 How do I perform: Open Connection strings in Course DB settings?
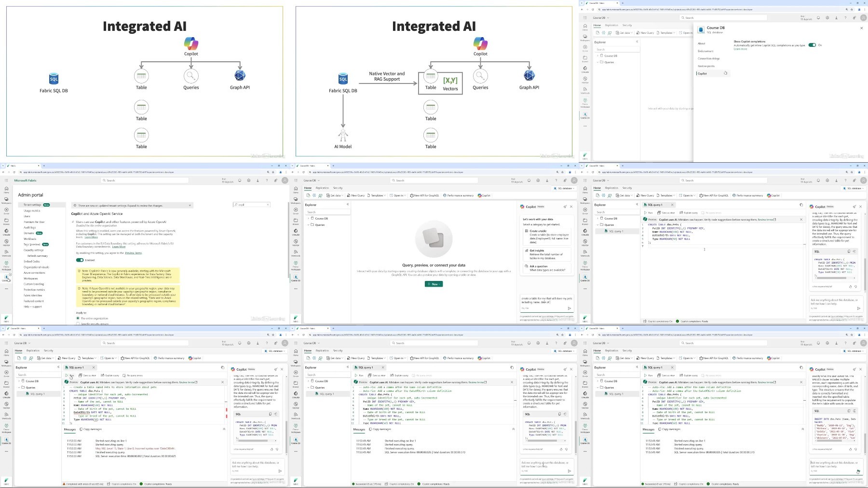708,58
